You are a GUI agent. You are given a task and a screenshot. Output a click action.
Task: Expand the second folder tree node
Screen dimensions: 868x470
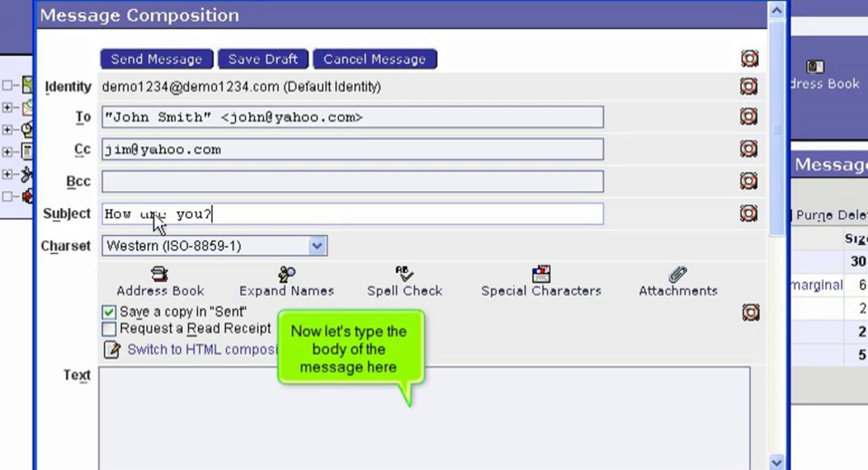(x=7, y=107)
